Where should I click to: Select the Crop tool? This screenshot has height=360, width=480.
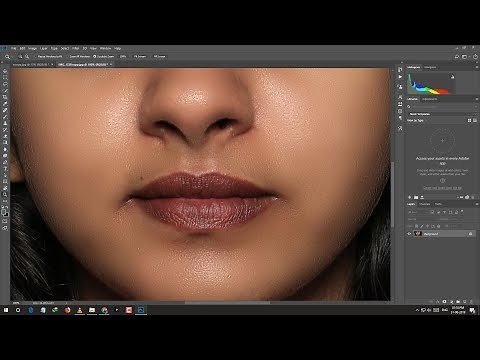(5, 98)
